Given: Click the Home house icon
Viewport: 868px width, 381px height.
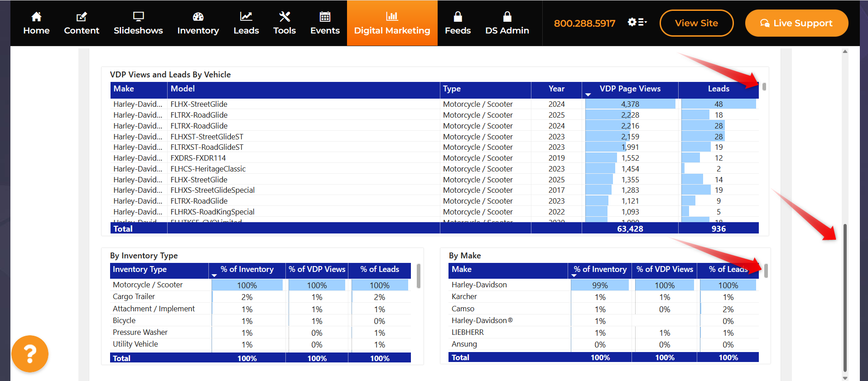Looking at the screenshot, I should click(x=36, y=17).
